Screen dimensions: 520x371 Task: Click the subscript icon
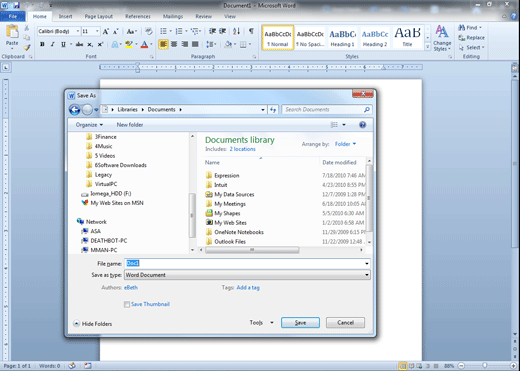coord(90,44)
